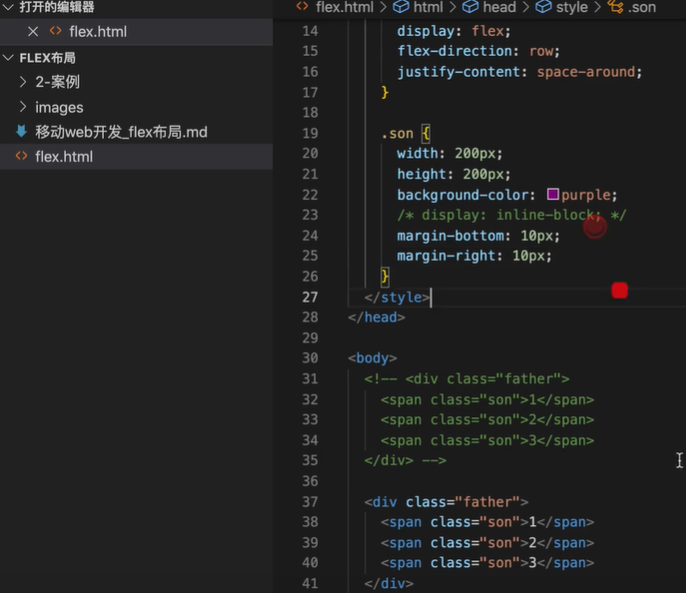Open 移动web开发_flex布局.md file

click(136, 132)
